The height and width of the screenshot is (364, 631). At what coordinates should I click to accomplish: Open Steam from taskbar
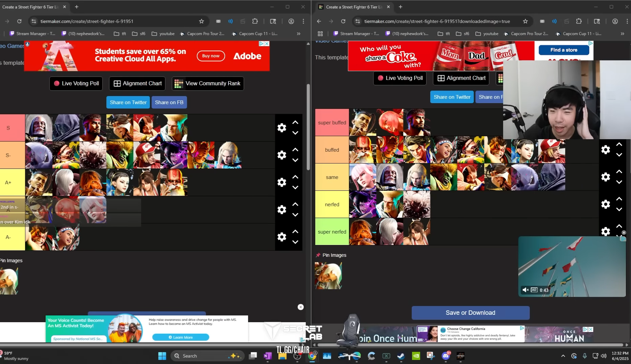401,356
